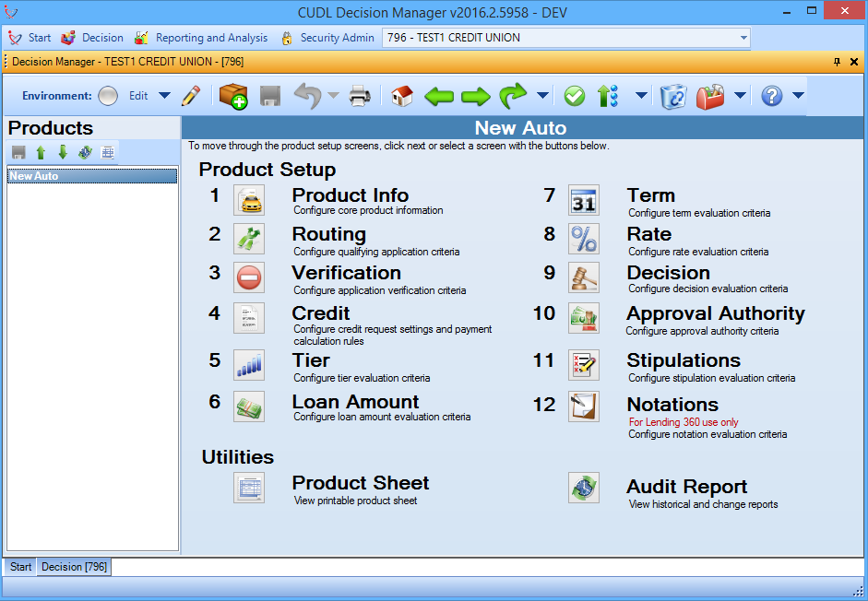Screen dimensions: 868x601
Task: Open Product Sheet icon under Utilities
Action: coord(249,489)
